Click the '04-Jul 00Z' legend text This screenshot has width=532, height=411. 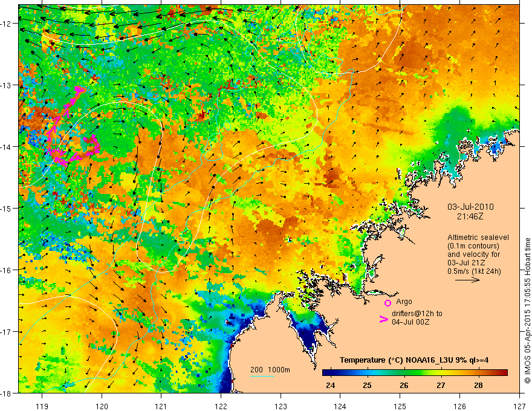pyautogui.click(x=410, y=322)
